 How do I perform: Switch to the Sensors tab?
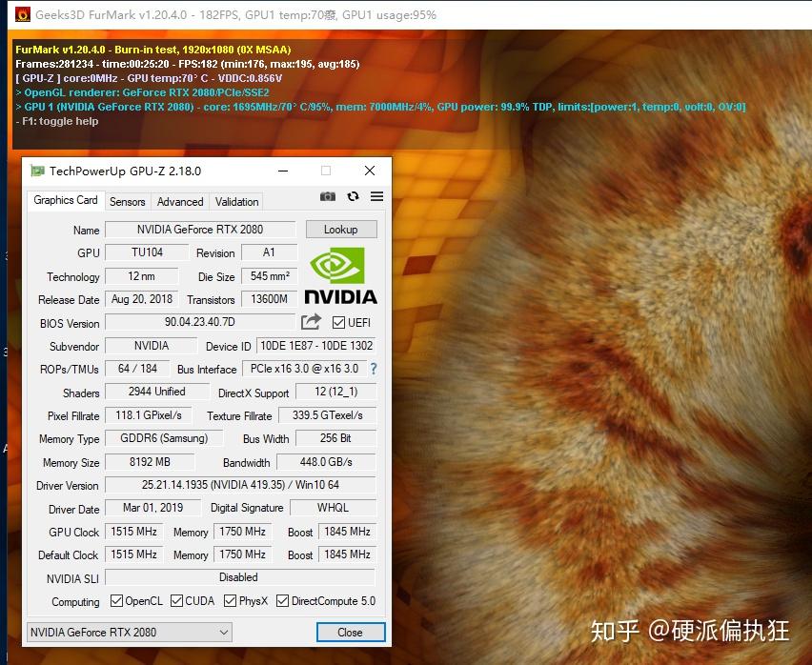[128, 202]
